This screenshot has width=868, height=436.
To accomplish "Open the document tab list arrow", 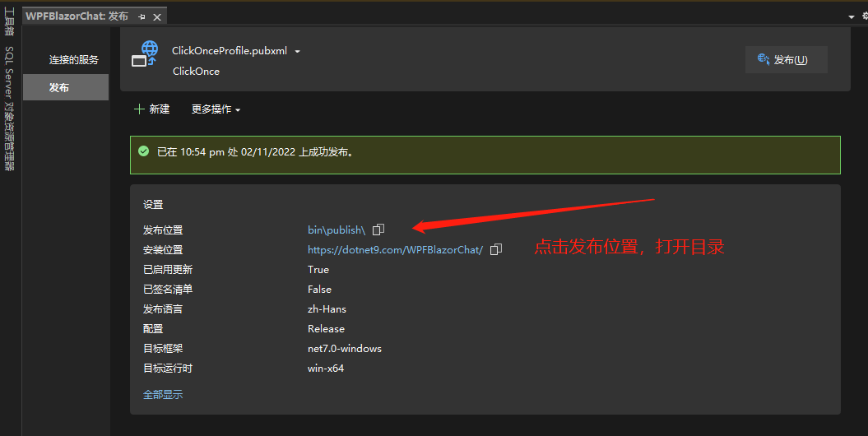I will tap(852, 17).
